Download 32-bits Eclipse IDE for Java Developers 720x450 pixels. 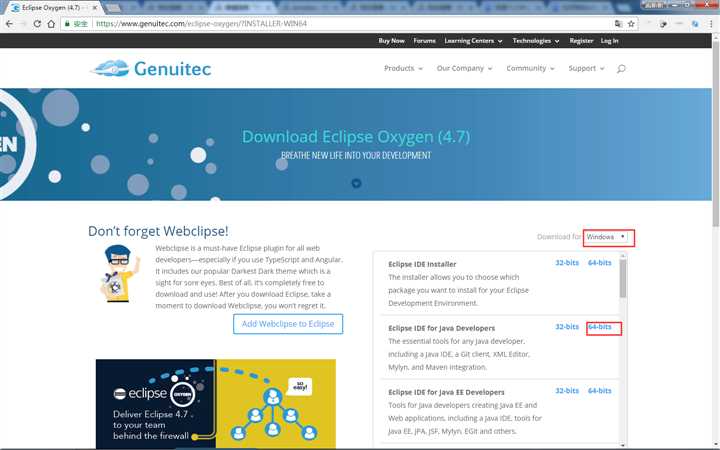pyautogui.click(x=567, y=326)
